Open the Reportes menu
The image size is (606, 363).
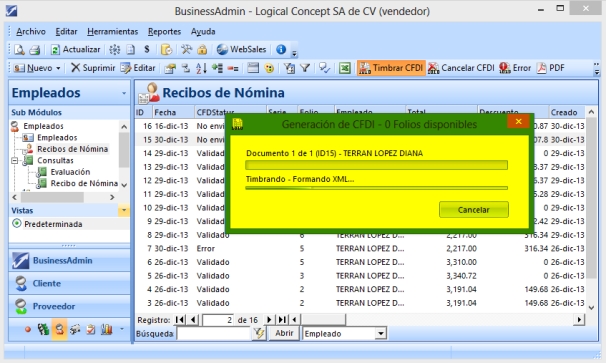164,32
